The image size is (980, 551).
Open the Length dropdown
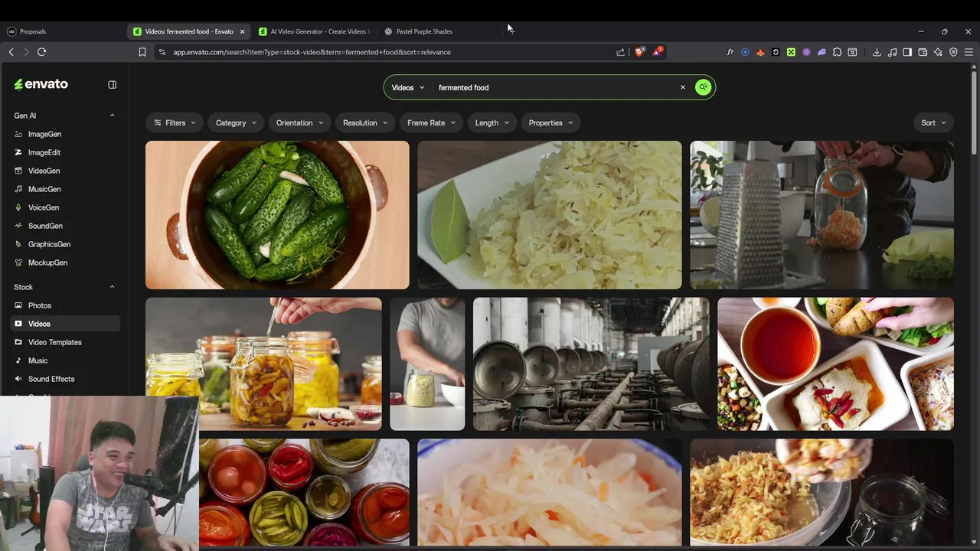coord(492,122)
